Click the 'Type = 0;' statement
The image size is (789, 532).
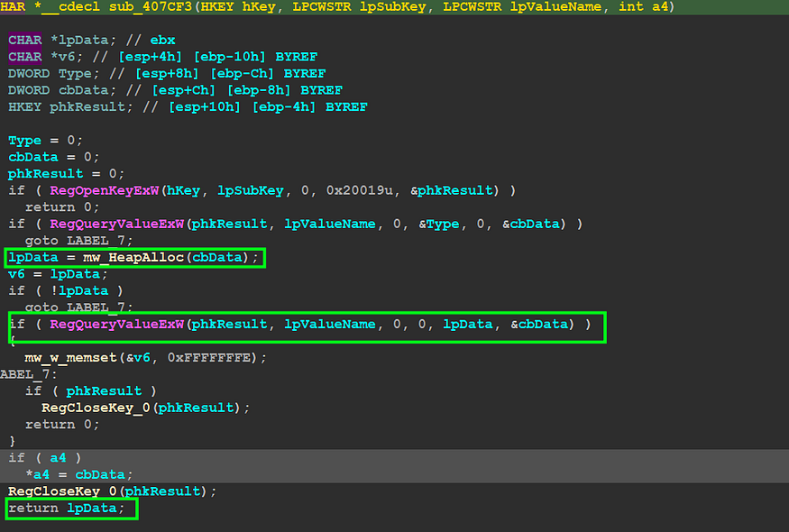45,140
